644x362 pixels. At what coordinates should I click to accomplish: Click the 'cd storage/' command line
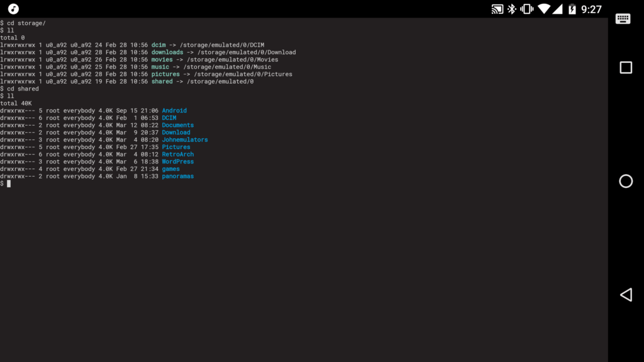[x=23, y=23]
